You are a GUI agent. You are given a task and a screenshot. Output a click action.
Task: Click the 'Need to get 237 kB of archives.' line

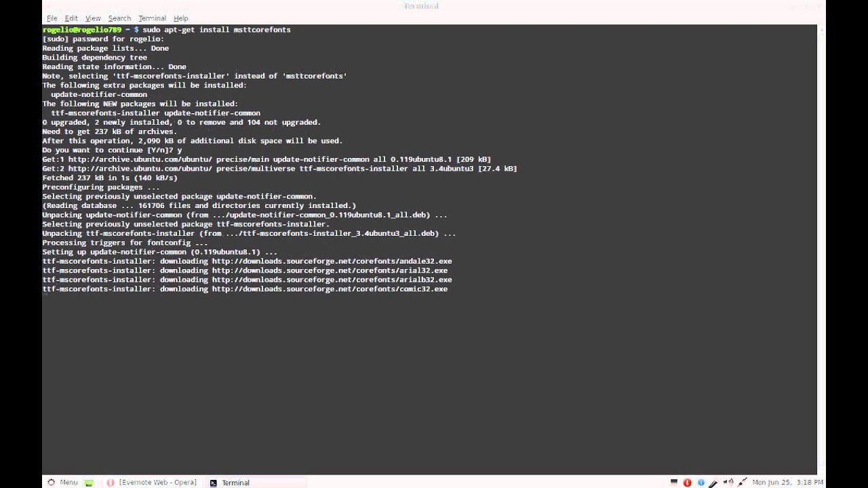pos(110,131)
